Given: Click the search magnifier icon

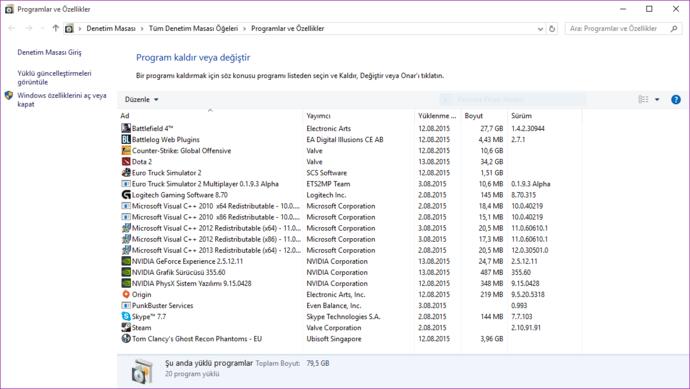Looking at the screenshot, I should pyautogui.click(x=674, y=29).
